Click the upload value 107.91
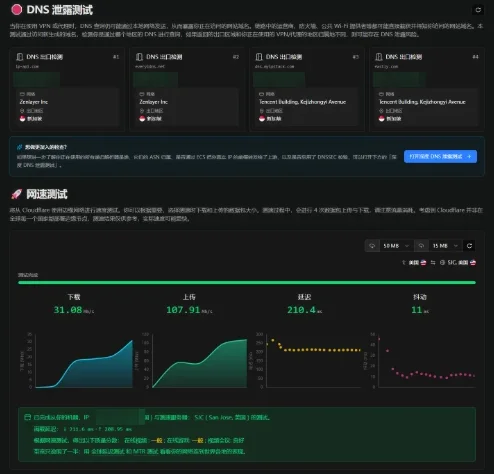 click(x=183, y=310)
